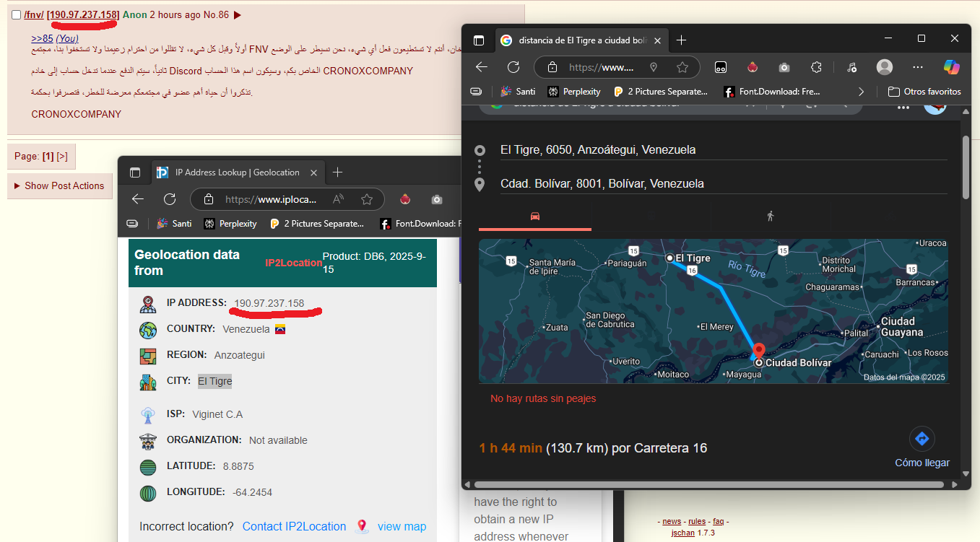Click the camera screenshot icon in maps window
Viewport: 980px width, 542px height.
(x=784, y=67)
